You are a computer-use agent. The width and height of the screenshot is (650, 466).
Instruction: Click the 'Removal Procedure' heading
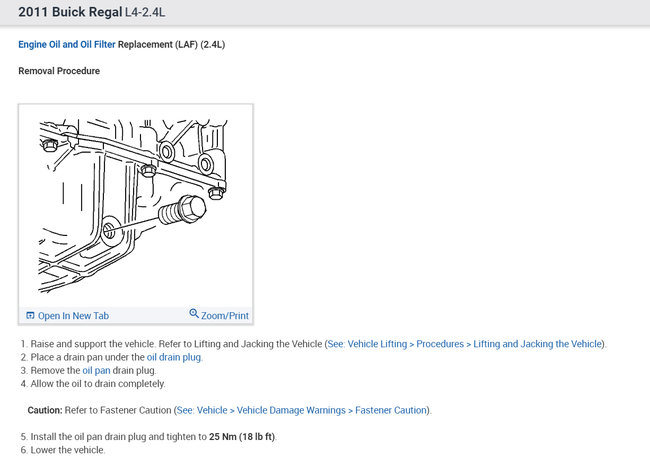[x=59, y=71]
